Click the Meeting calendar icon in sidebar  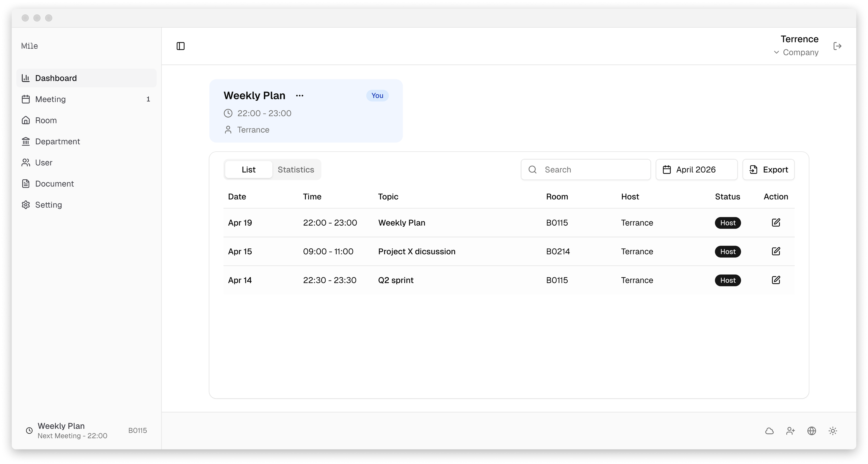26,99
